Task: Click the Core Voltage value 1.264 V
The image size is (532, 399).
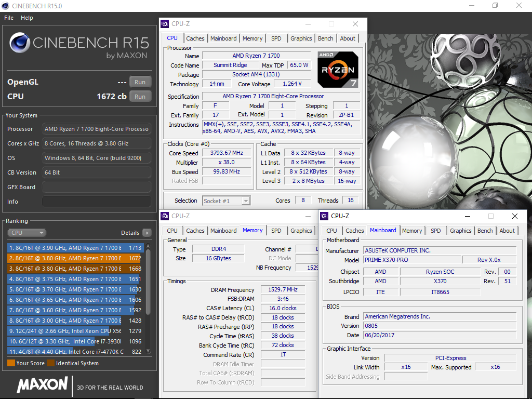Action: [x=292, y=84]
